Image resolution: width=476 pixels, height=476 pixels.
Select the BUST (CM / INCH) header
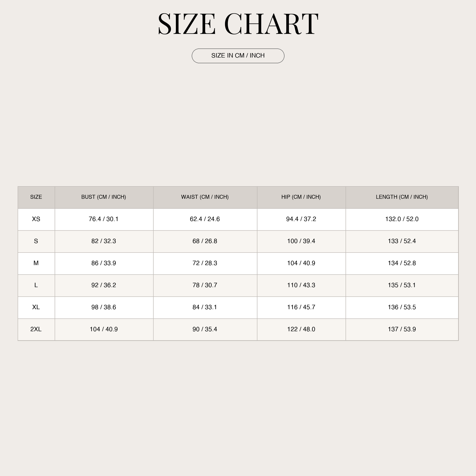[x=104, y=197]
